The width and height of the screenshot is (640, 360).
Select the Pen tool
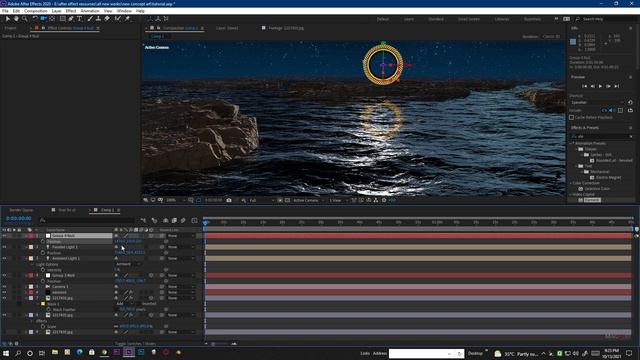point(71,19)
